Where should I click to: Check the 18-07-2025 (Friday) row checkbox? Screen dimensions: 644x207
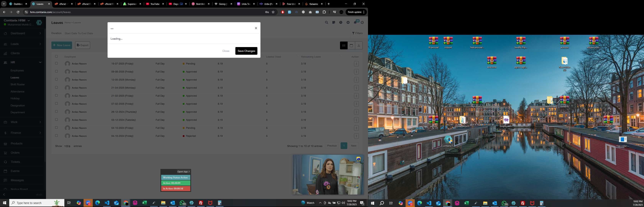56,63
